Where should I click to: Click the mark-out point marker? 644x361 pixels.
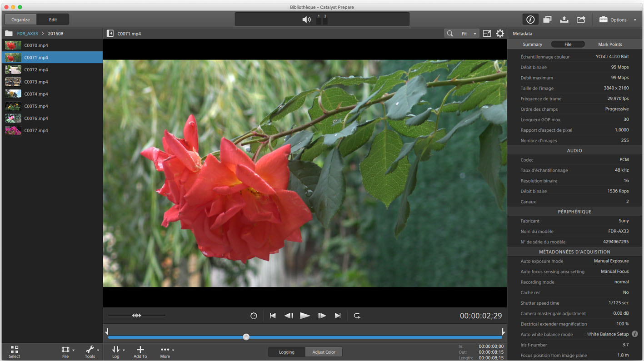tap(503, 332)
